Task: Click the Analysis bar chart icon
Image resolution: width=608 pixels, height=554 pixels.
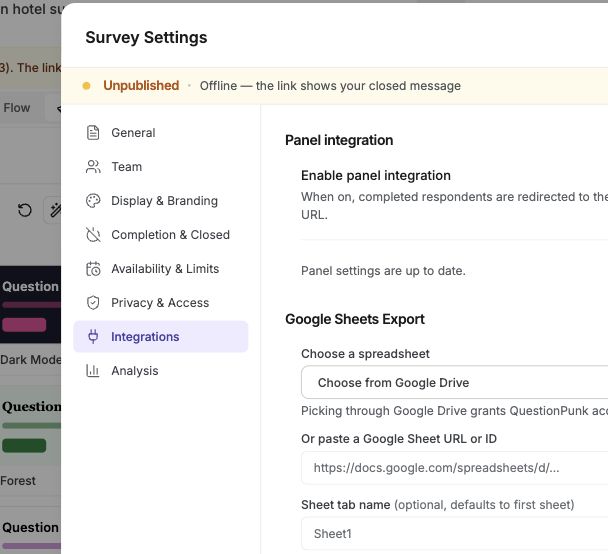Action: (93, 371)
